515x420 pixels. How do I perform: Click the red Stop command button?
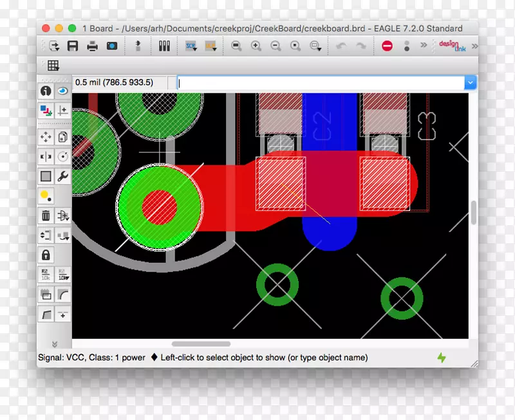(x=387, y=46)
